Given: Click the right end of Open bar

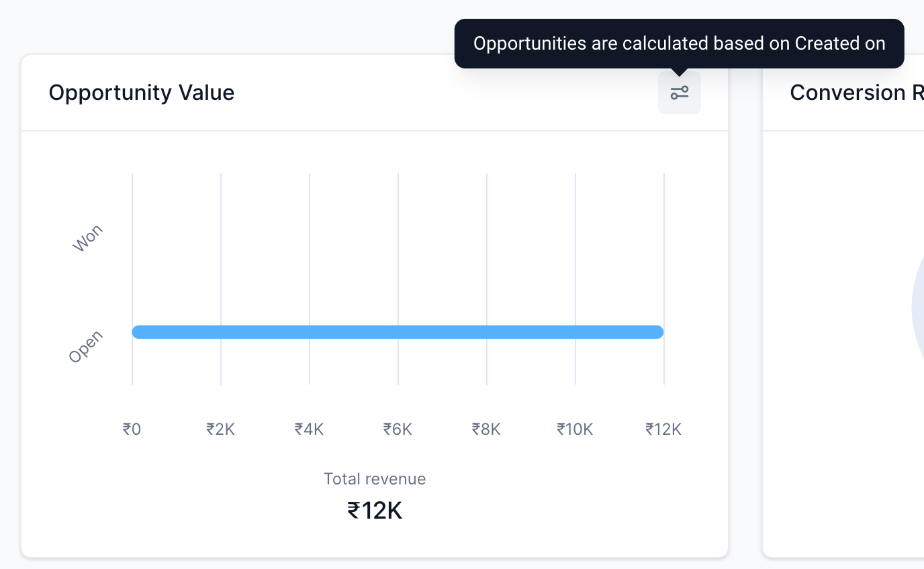Looking at the screenshot, I should pyautogui.click(x=659, y=332).
